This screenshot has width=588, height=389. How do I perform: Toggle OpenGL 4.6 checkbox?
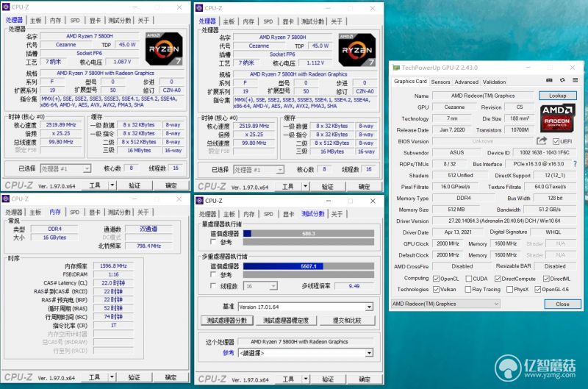[537, 289]
